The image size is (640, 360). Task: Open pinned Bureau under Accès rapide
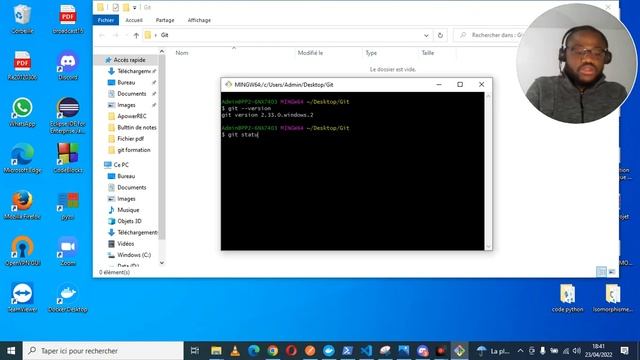126,82
